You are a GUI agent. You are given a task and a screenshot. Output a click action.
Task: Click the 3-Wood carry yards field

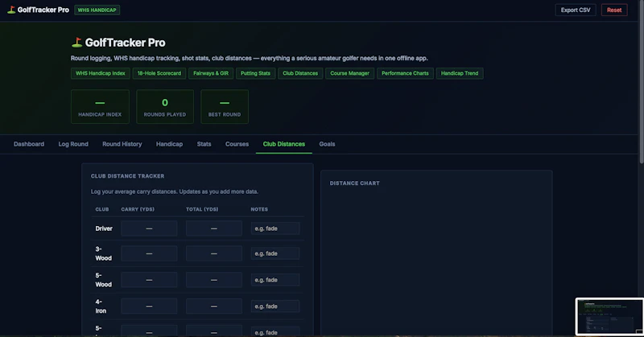tap(149, 253)
